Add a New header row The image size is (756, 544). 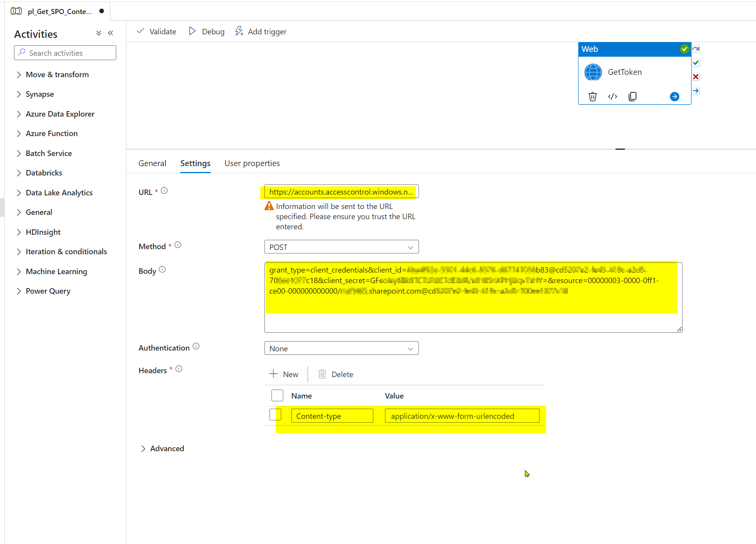(284, 374)
